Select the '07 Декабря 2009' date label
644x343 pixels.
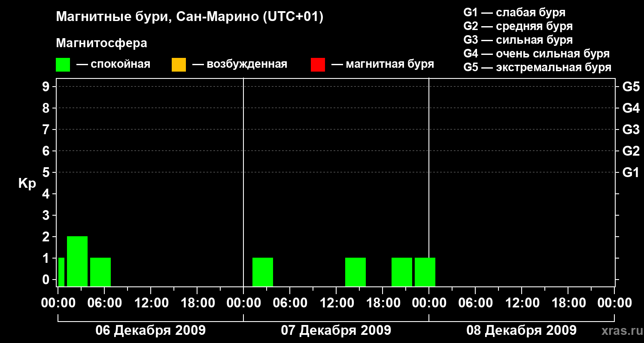coord(336,331)
